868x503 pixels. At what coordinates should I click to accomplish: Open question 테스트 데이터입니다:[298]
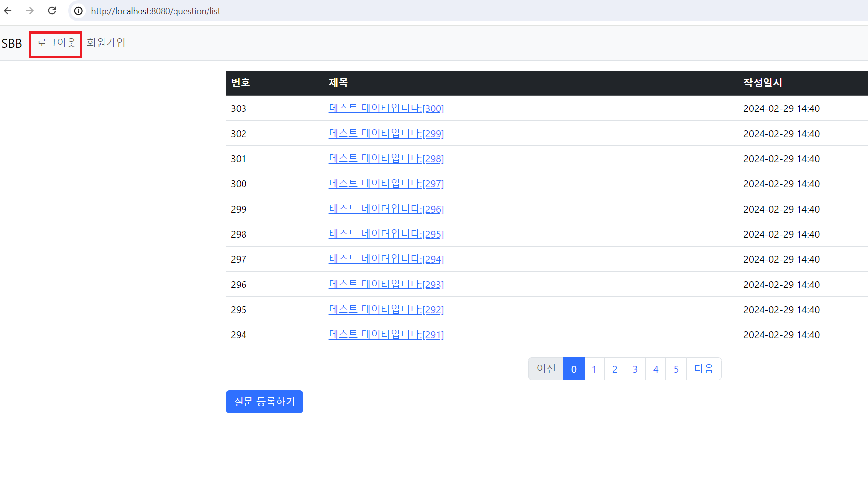pos(386,158)
